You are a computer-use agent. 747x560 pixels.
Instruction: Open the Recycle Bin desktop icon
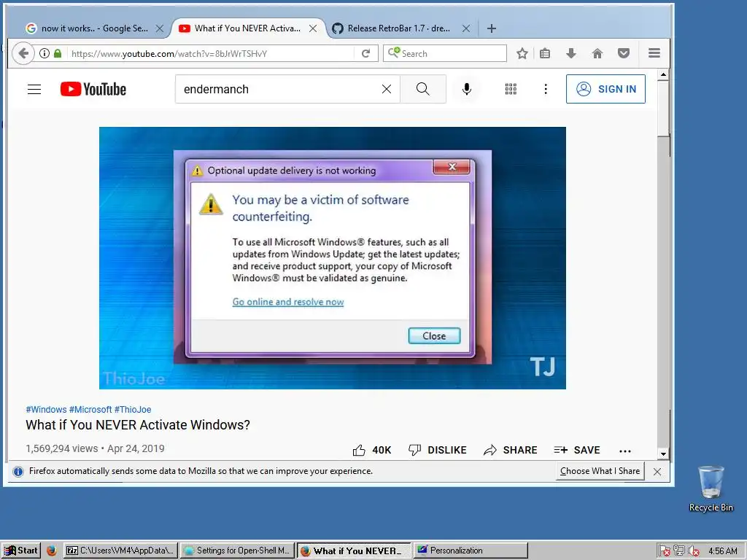[711, 489]
